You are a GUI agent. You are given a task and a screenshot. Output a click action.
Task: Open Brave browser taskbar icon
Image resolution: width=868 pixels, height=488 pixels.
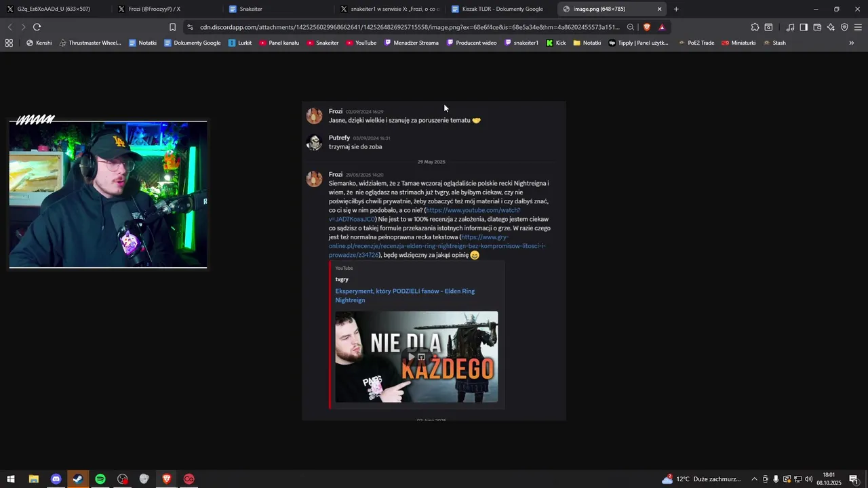[x=167, y=479]
